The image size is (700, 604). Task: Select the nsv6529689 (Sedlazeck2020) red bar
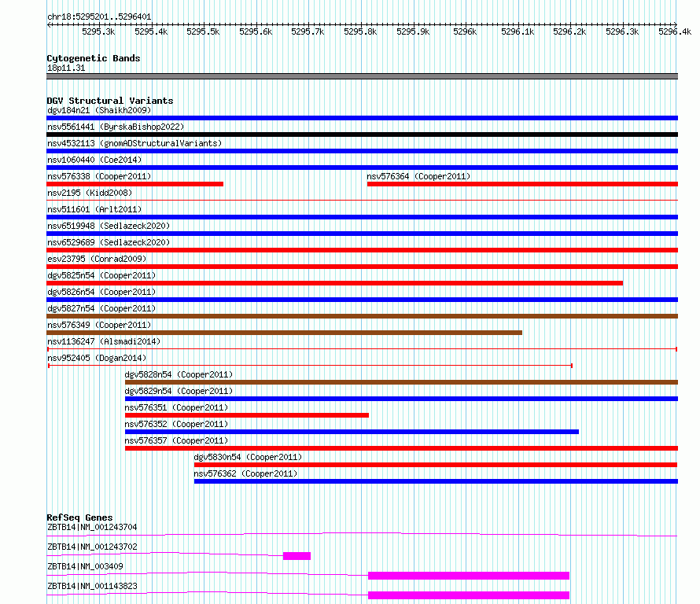362,250
